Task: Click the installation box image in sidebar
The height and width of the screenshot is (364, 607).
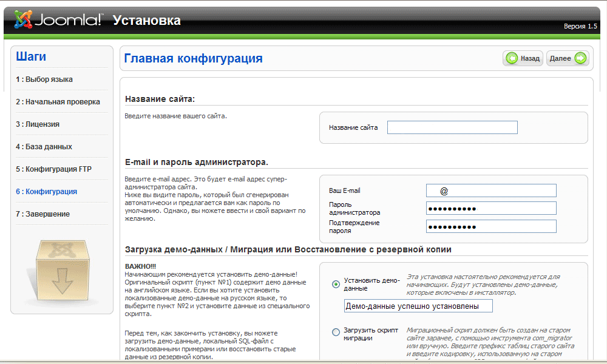Action: coord(62,272)
